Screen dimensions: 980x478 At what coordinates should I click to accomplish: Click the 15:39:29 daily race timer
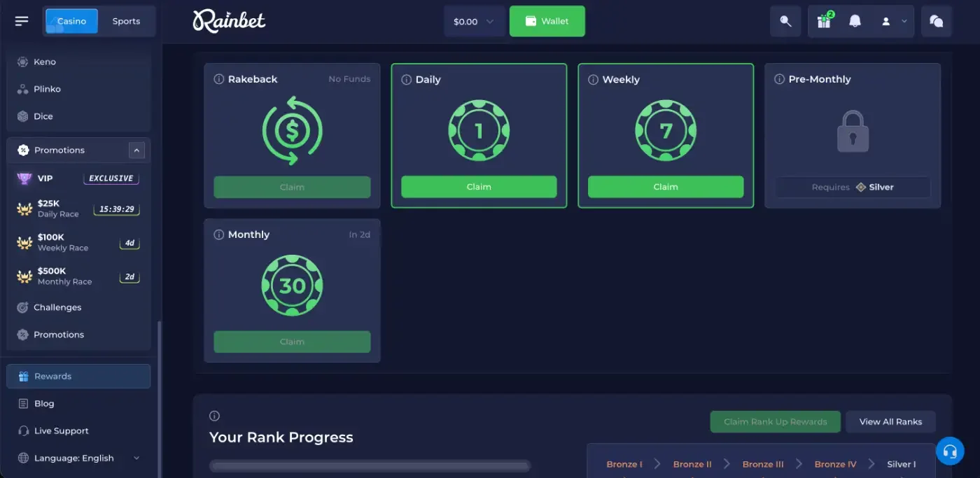pyautogui.click(x=117, y=209)
